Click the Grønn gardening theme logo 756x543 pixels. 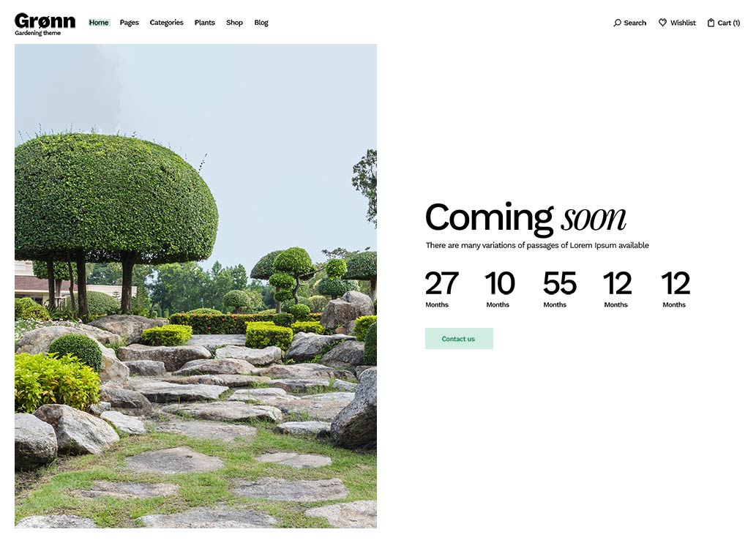click(45, 23)
